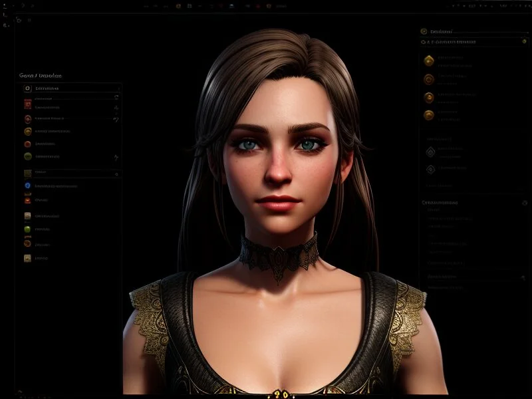Click the upper dark diamond outline icon
Viewport: 532px width, 399px height.
pyautogui.click(x=429, y=151)
